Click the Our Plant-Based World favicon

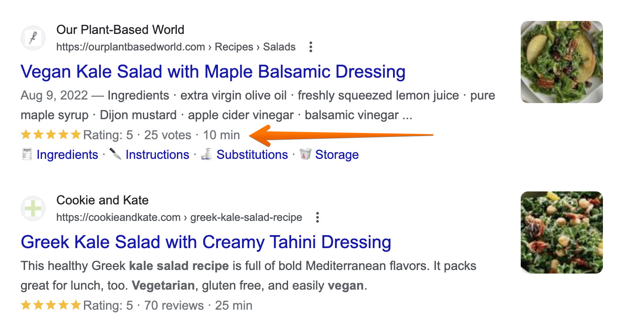pyautogui.click(x=33, y=38)
